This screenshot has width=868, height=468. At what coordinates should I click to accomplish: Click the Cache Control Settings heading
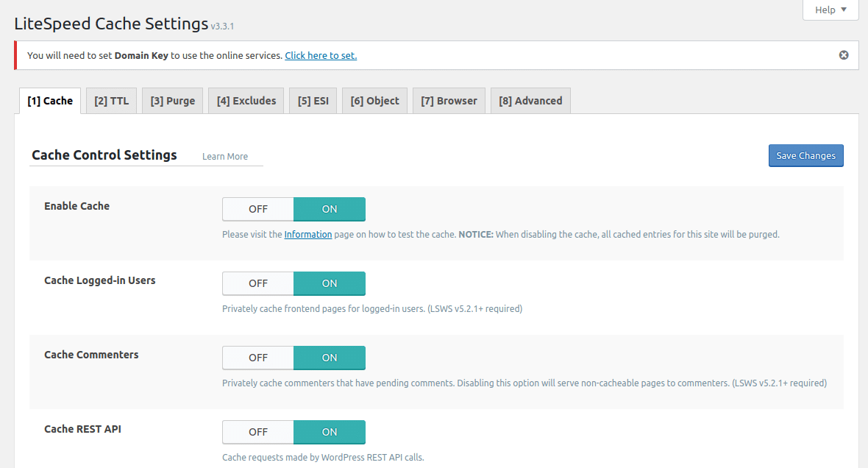[104, 155]
